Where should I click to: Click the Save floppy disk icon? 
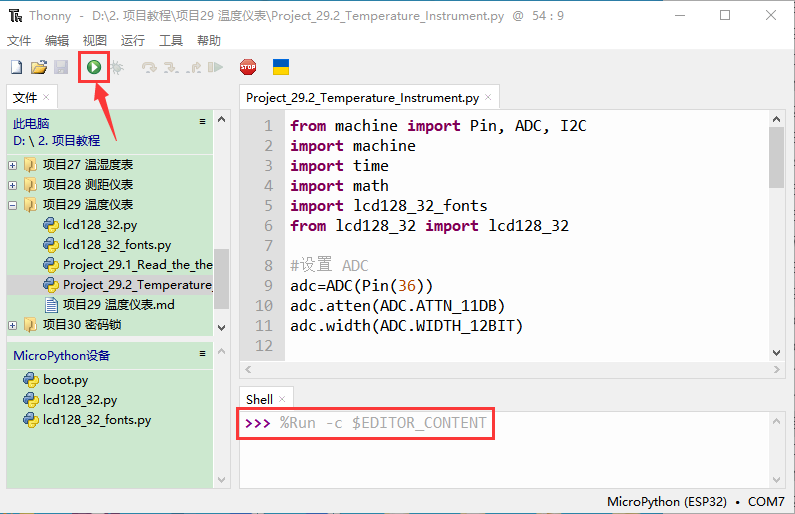(60, 67)
